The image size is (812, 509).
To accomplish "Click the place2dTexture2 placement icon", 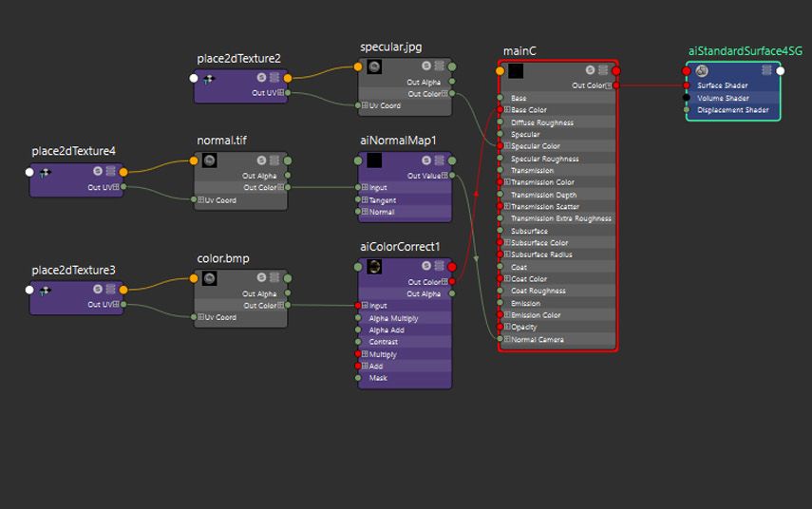I will click(208, 79).
